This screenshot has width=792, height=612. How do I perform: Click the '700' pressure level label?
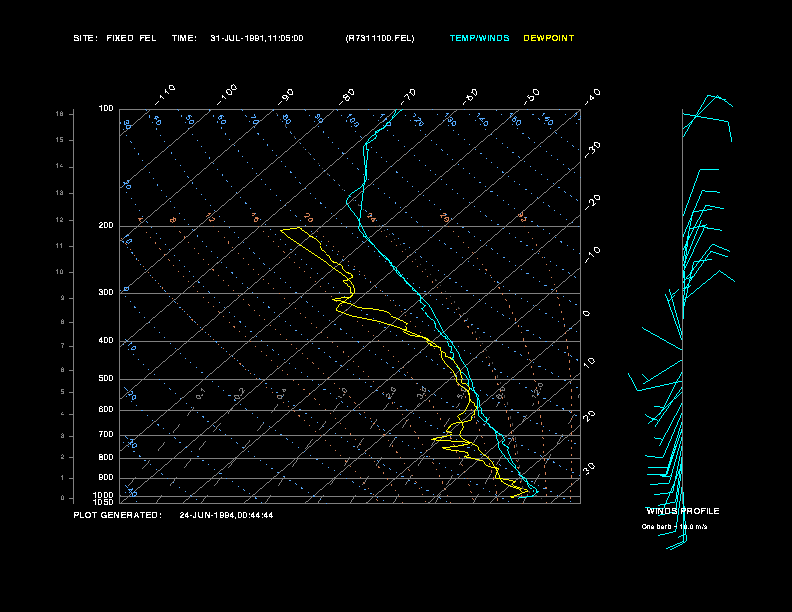coord(106,434)
